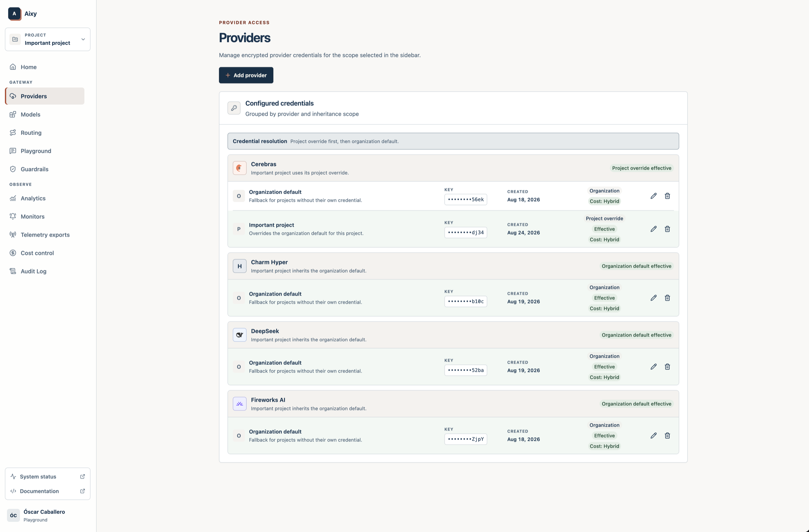
Task: Click the Analytics chart icon
Action: [x=13, y=198]
